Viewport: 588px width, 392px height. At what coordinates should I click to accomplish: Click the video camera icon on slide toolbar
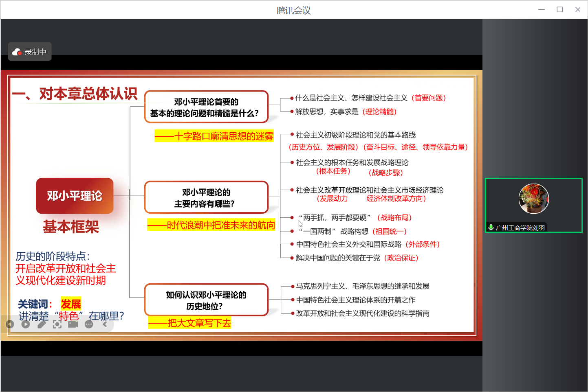[x=73, y=324]
